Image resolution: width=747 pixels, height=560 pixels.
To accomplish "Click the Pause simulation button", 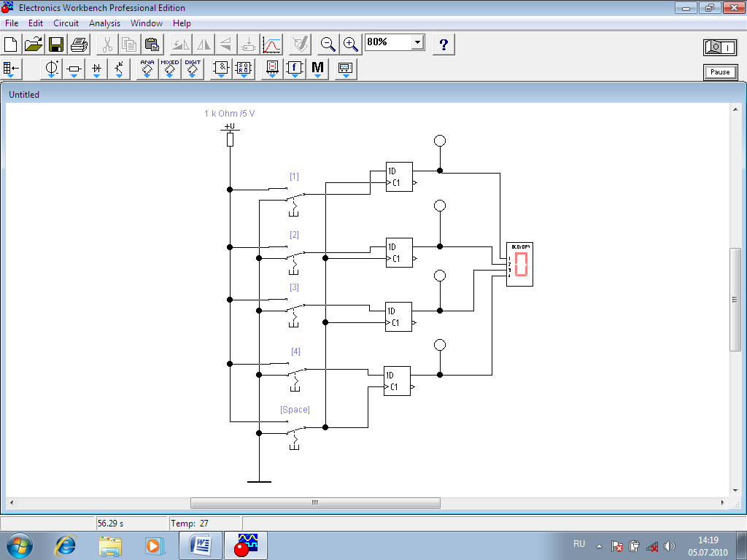I will click(x=720, y=72).
